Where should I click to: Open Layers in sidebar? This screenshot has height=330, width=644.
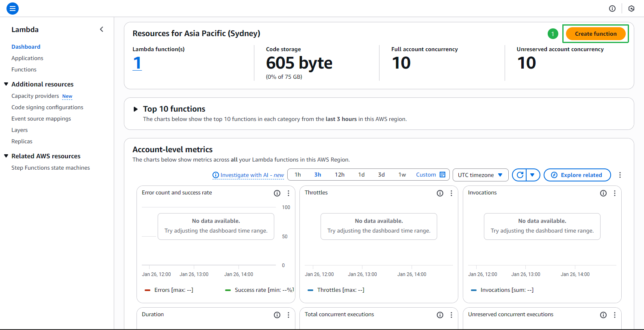point(20,130)
